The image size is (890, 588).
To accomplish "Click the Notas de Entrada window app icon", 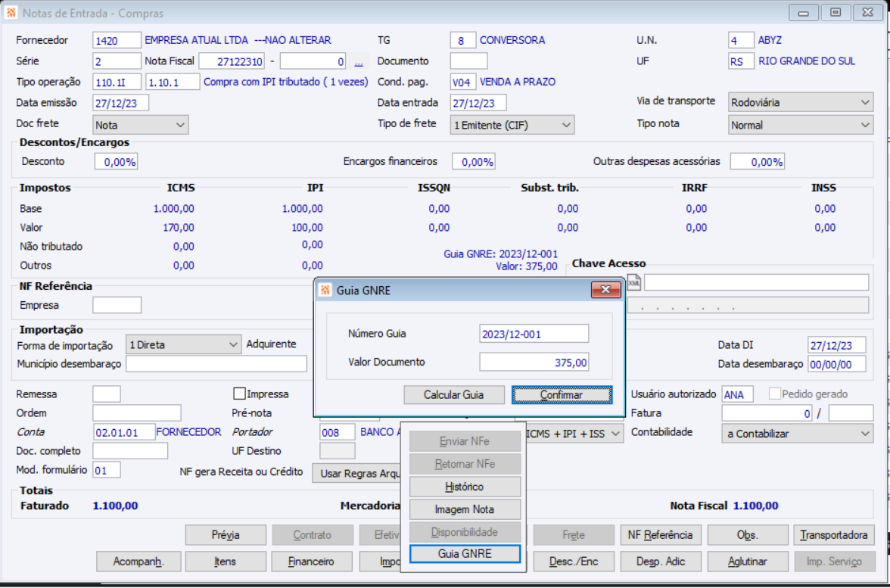I will point(11,12).
